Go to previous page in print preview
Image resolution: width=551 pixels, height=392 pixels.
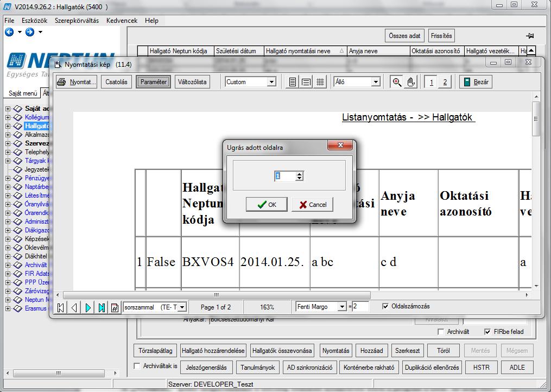point(74,308)
